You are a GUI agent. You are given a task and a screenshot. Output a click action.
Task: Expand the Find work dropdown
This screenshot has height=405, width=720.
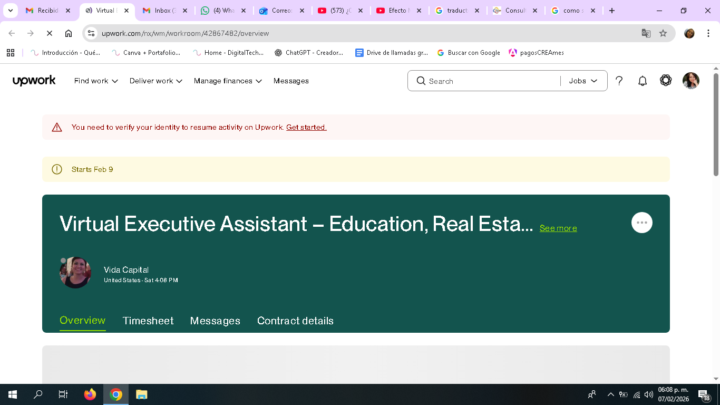coord(97,81)
